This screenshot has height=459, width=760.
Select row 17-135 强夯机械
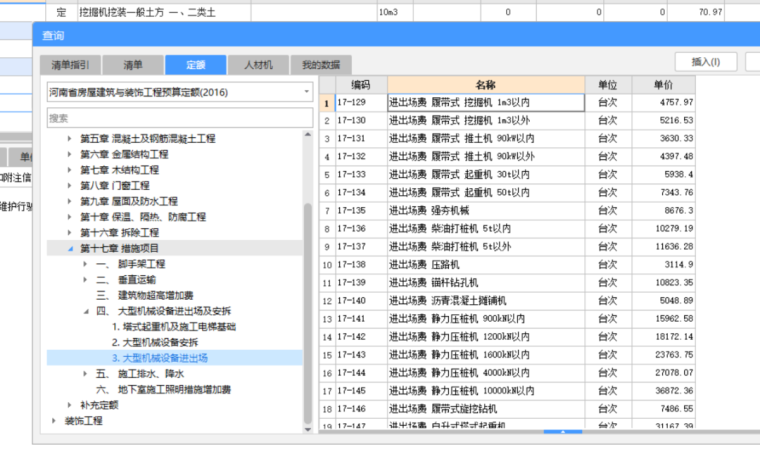(485, 211)
